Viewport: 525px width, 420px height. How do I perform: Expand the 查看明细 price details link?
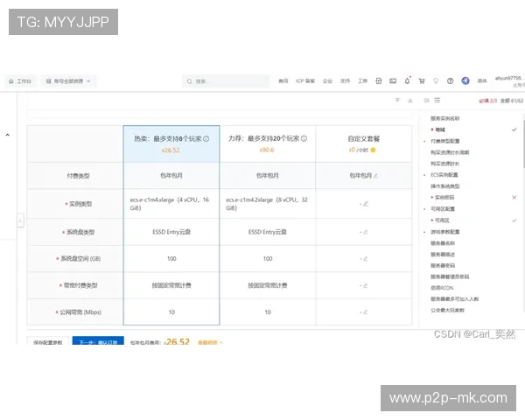point(210,342)
